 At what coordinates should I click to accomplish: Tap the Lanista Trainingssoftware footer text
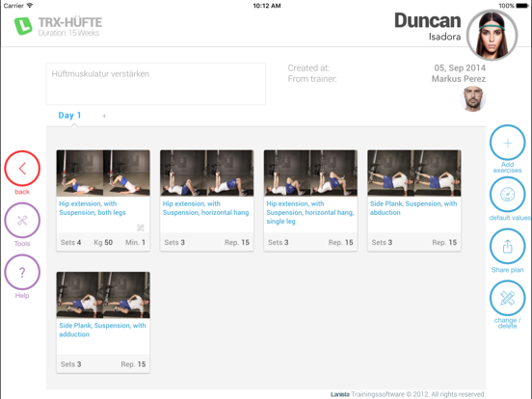coord(408,394)
